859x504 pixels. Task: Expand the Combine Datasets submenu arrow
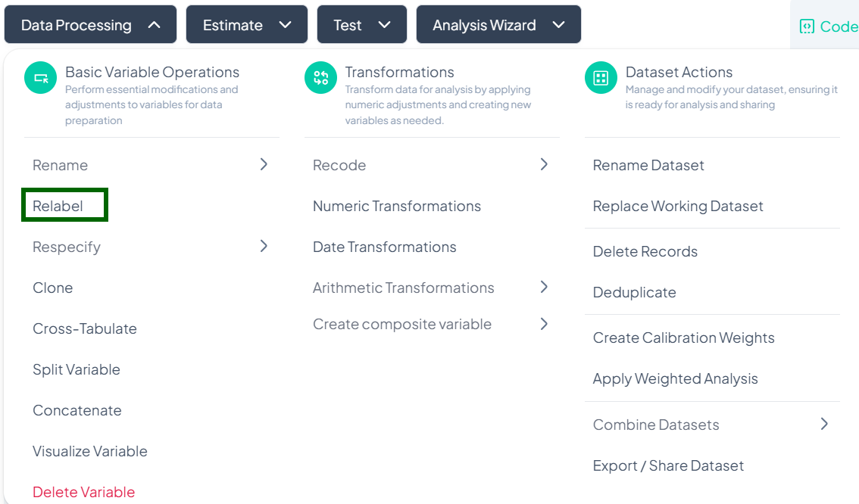tap(824, 424)
